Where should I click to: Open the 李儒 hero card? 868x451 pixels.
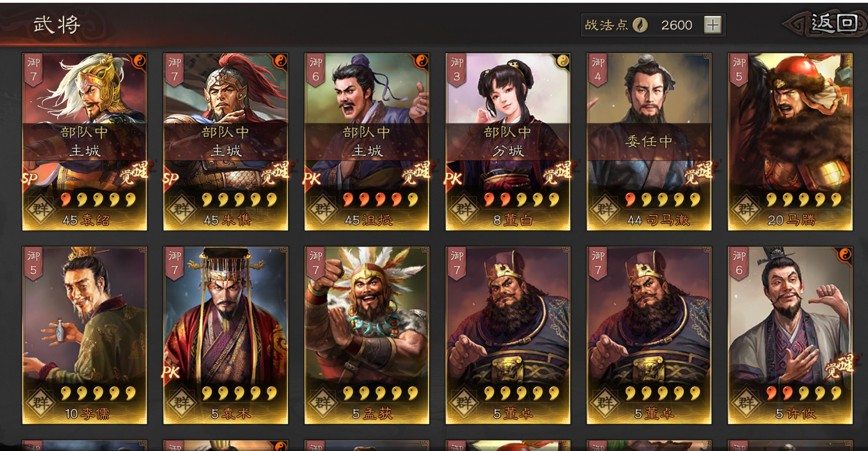(x=85, y=335)
